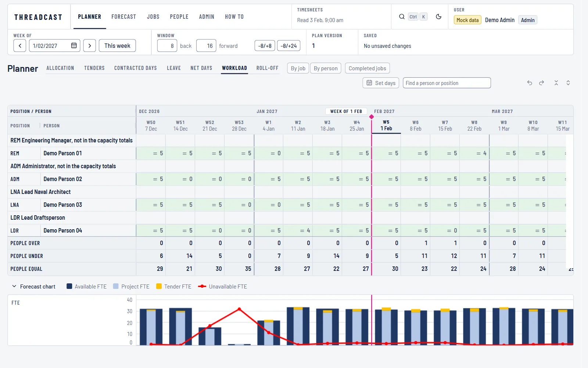Click the weeks forward input field
This screenshot has height=368, width=588.
coord(206,46)
